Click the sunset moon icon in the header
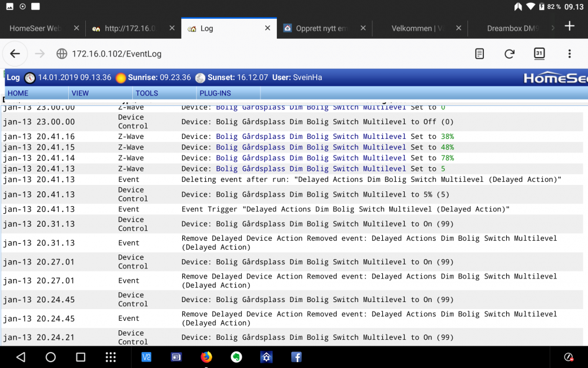Viewport: 588px width, 368px height. [200, 77]
